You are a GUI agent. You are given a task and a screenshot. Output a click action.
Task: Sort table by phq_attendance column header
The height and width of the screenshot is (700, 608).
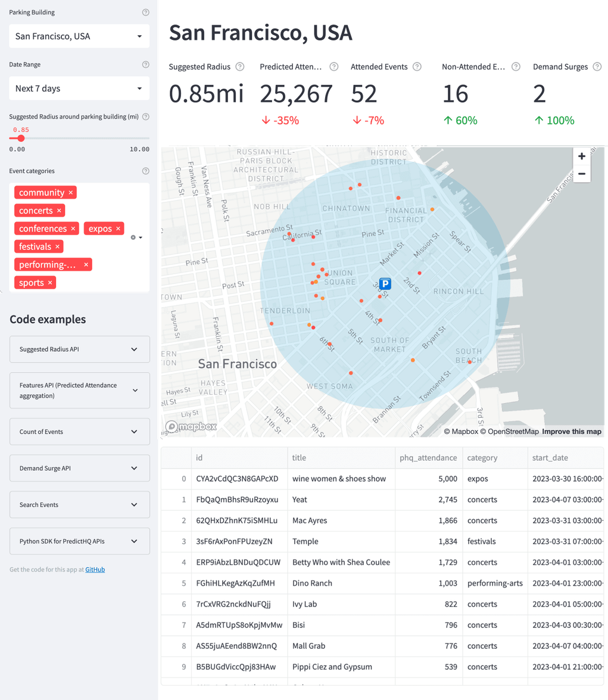(428, 458)
